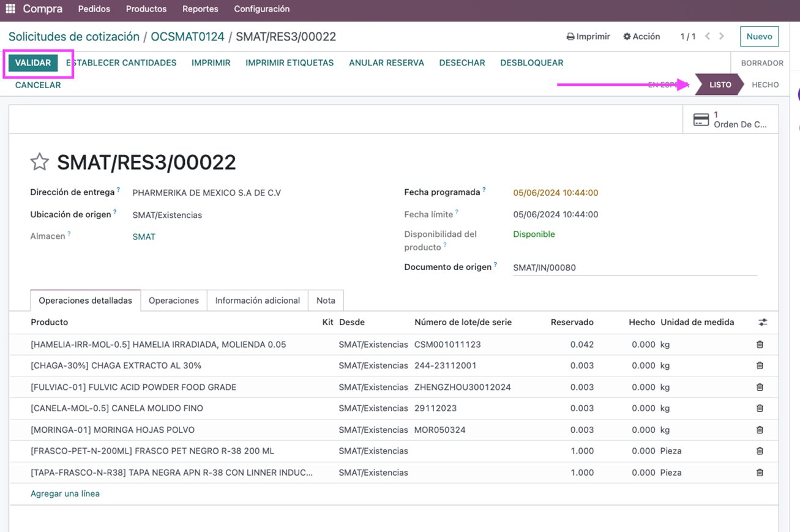
Task: Open the Pedidos menu
Action: 94,9
